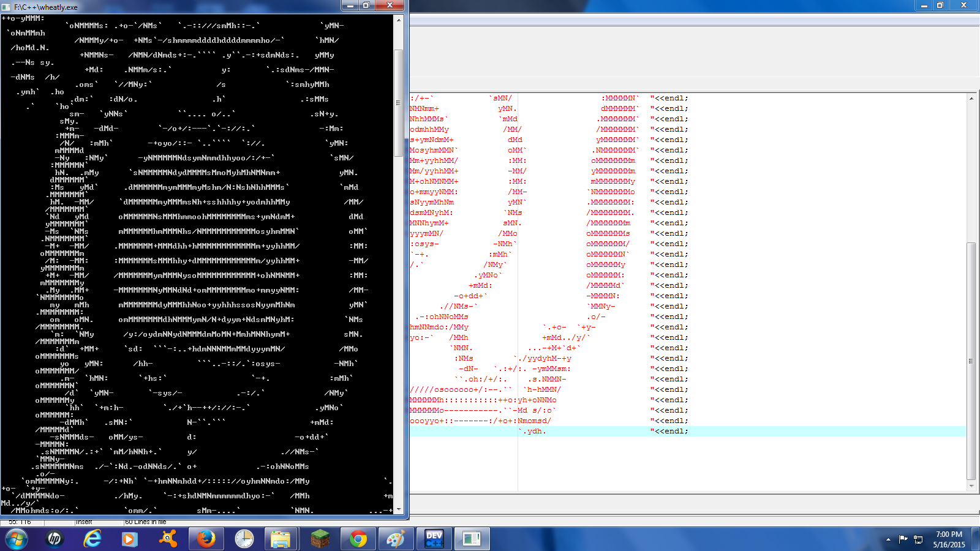Open Google Chrome from the taskbar
This screenshot has height=551, width=980.
click(x=358, y=539)
